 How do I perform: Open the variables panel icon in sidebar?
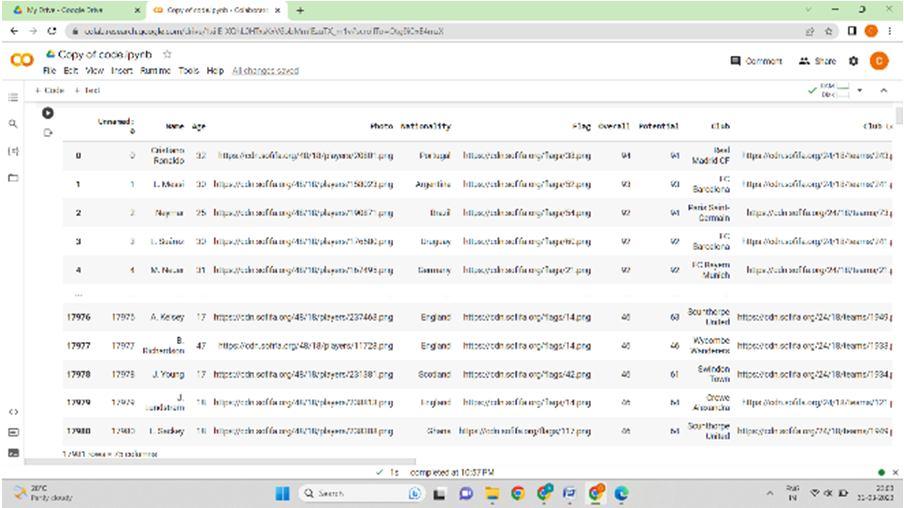[13, 151]
